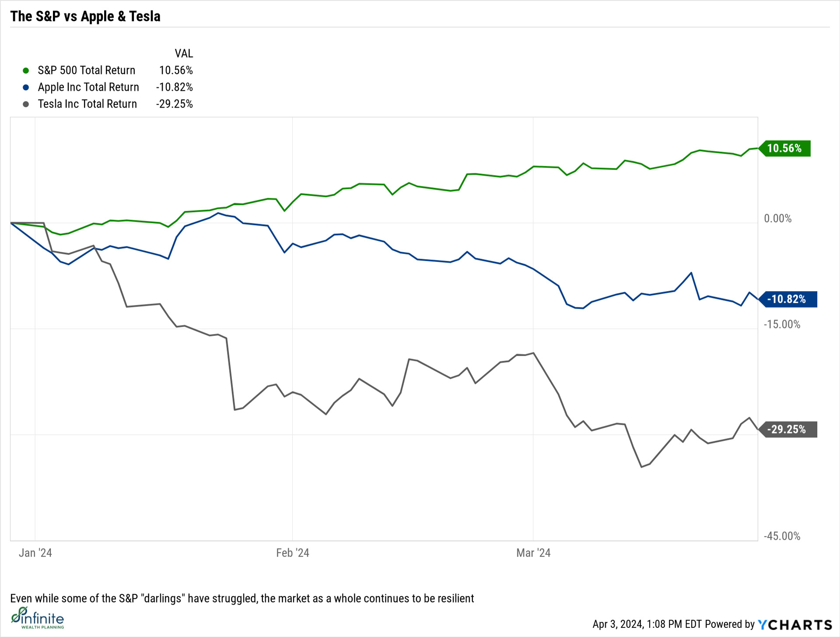The image size is (840, 637).
Task: Click the blue -10.82% end-of-line tag
Action: click(787, 299)
